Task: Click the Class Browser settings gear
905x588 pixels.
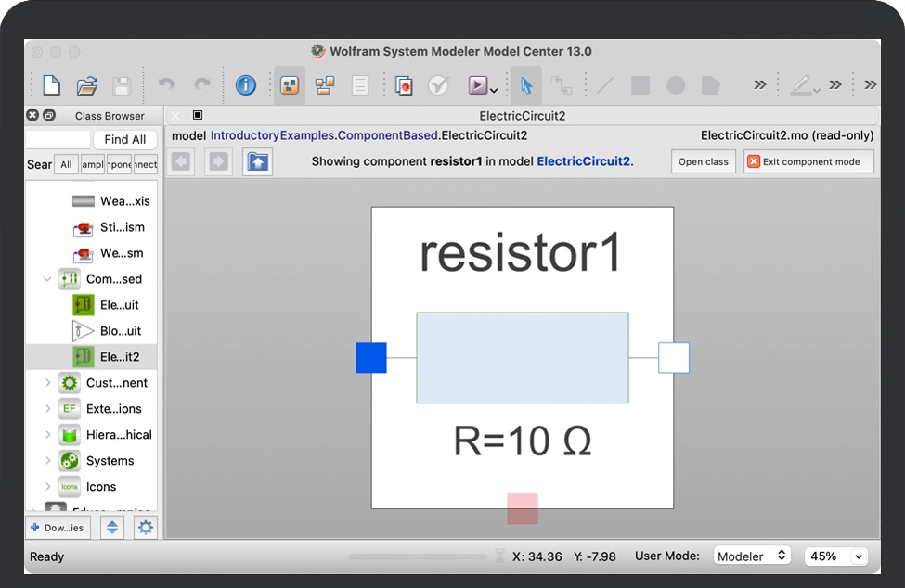Action: click(x=146, y=527)
